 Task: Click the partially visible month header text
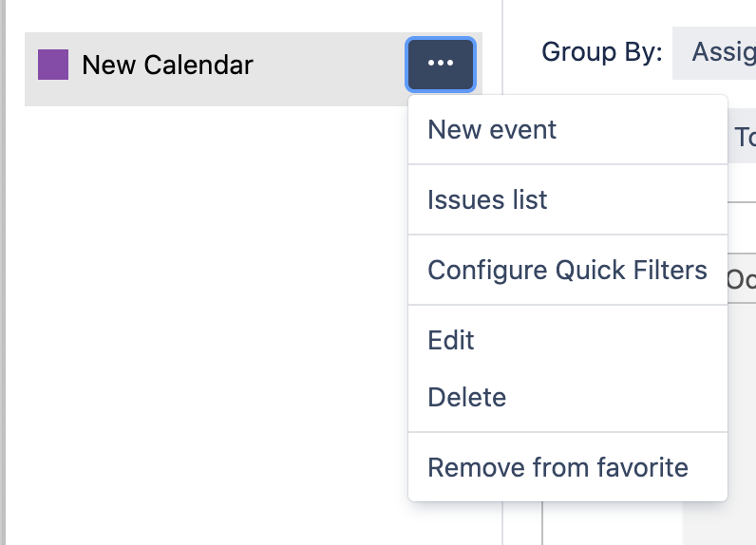point(742,279)
